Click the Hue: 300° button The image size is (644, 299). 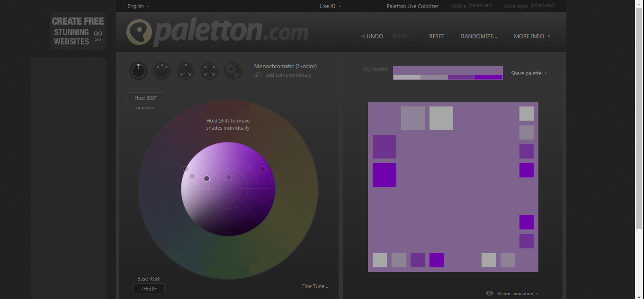point(146,98)
